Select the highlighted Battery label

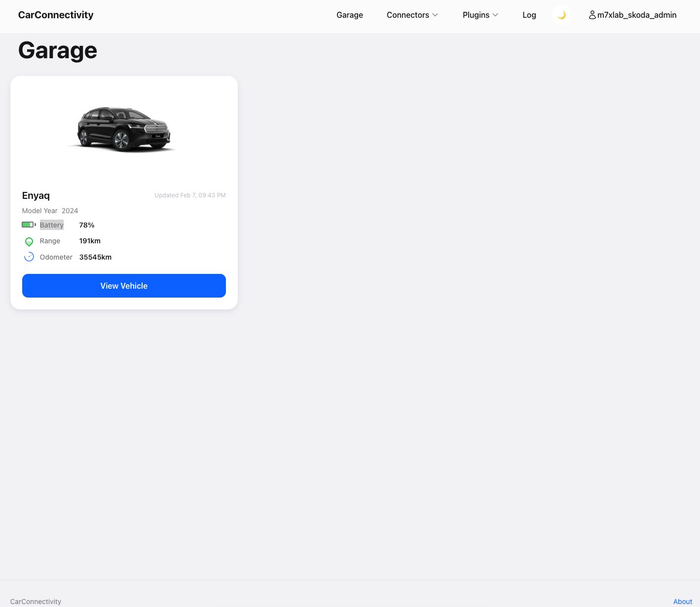[x=52, y=225]
